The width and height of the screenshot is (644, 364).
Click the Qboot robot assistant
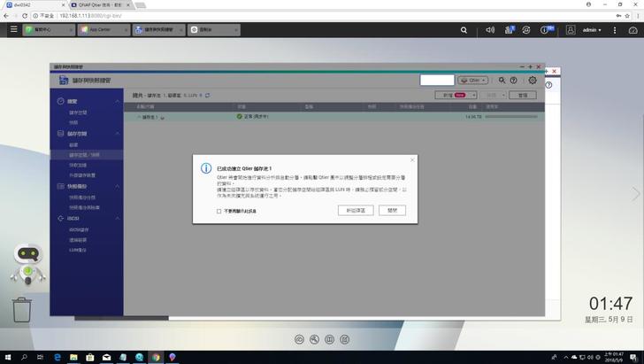pos(27,264)
